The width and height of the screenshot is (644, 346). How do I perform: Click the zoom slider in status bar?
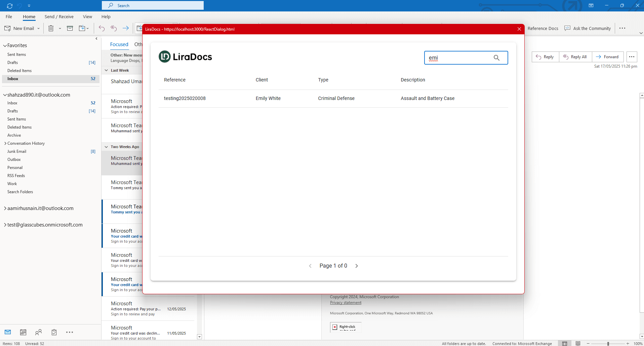[608, 343]
